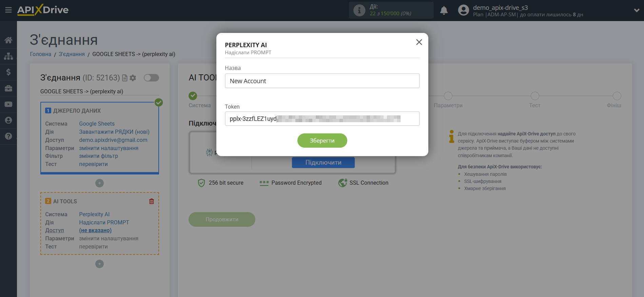644x297 pixels.
Task: Select the Система step marker
Action: pos(193,96)
